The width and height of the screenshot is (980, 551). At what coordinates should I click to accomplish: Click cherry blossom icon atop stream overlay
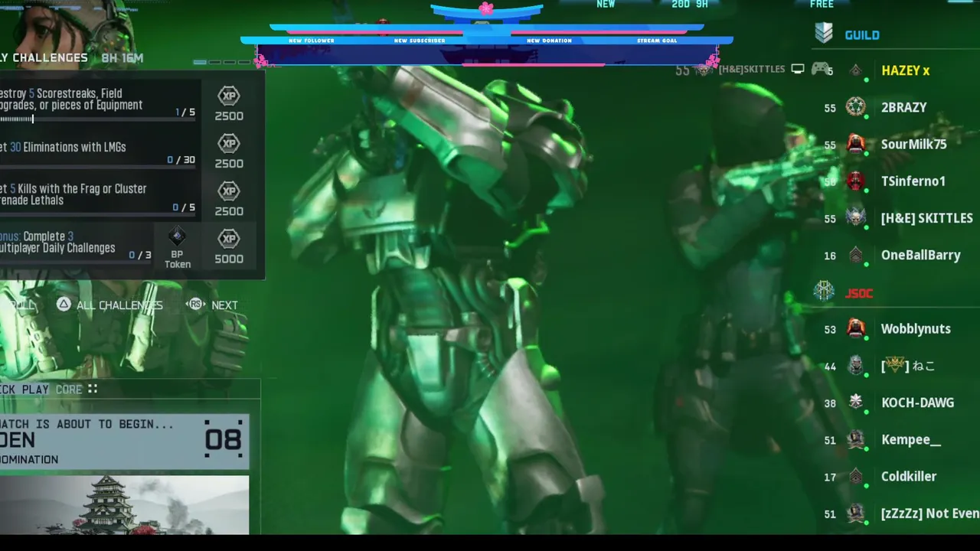[485, 8]
